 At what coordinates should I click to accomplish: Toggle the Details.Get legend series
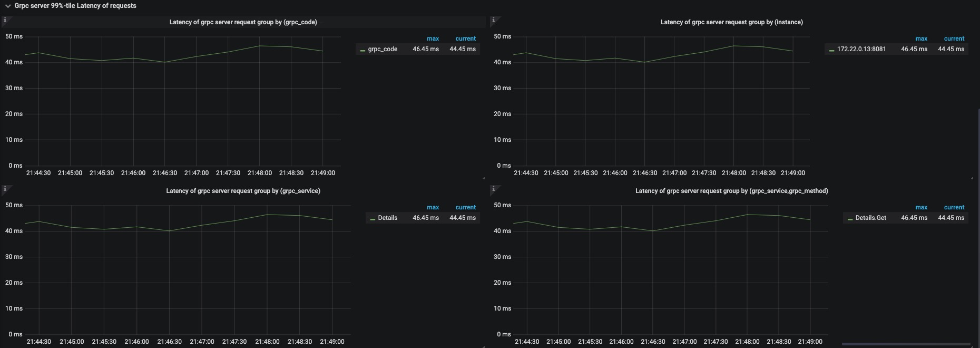[870, 218]
